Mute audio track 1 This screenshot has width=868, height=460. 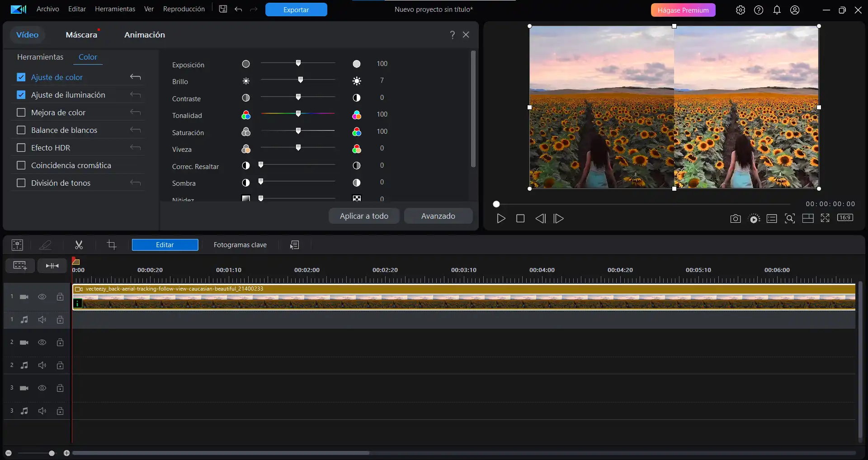[42, 319]
